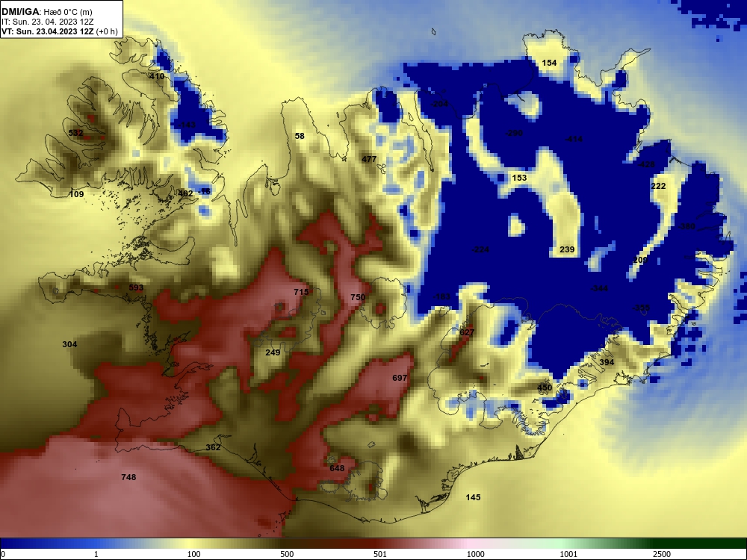Click the 304 height label
The width and height of the screenshot is (747, 560).
coord(69,344)
